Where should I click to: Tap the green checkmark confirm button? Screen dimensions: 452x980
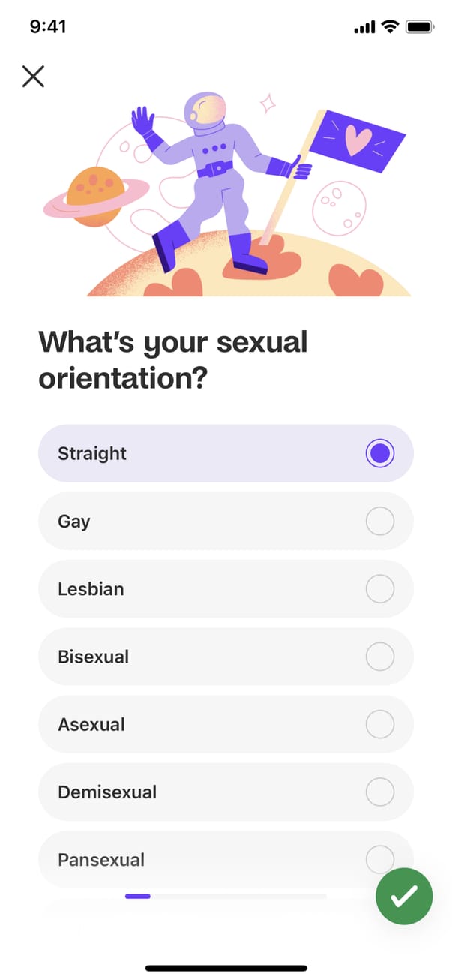404,895
